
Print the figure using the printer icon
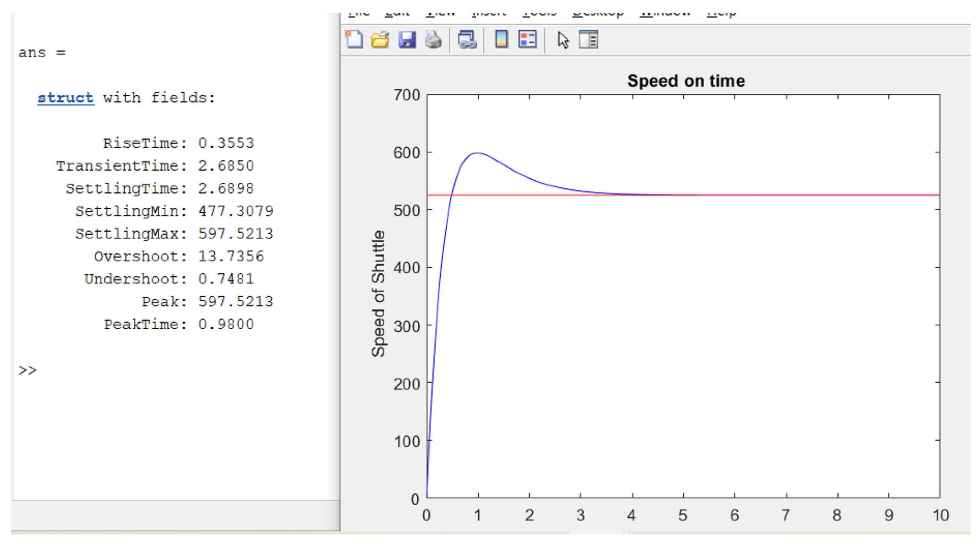(433, 40)
